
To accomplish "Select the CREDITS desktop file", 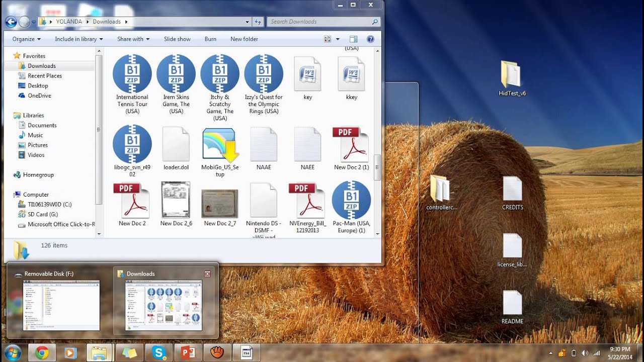I will click(x=513, y=193).
